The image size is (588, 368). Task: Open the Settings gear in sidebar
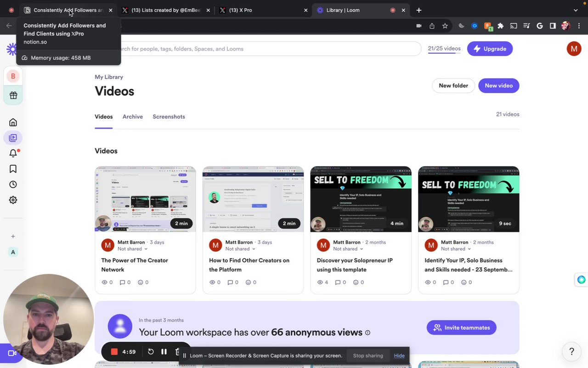[13, 200]
